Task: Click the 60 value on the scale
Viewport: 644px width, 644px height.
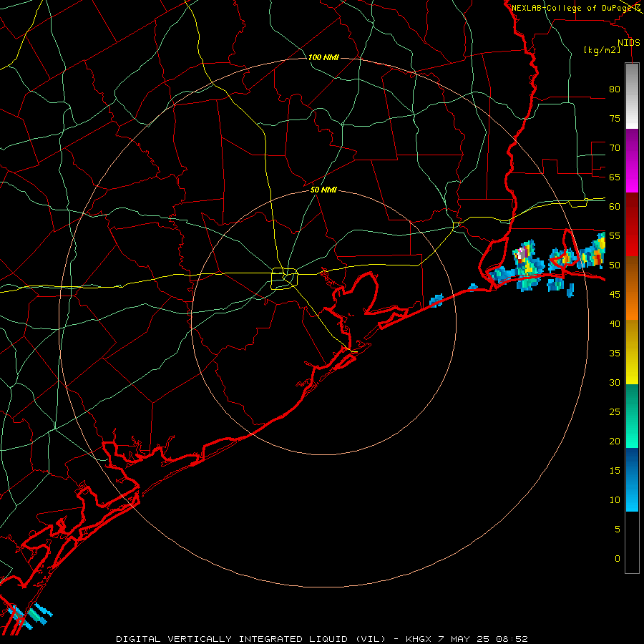Action: [x=615, y=206]
